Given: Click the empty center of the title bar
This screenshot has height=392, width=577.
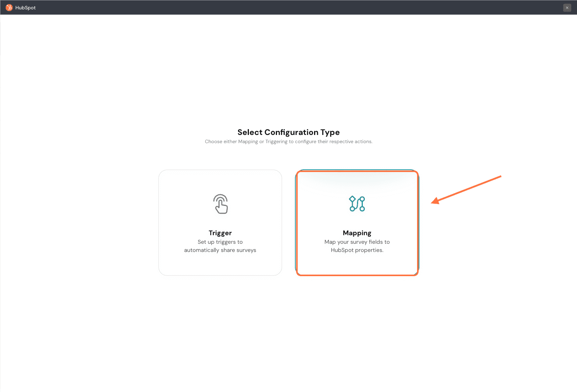Looking at the screenshot, I should click(x=289, y=7).
